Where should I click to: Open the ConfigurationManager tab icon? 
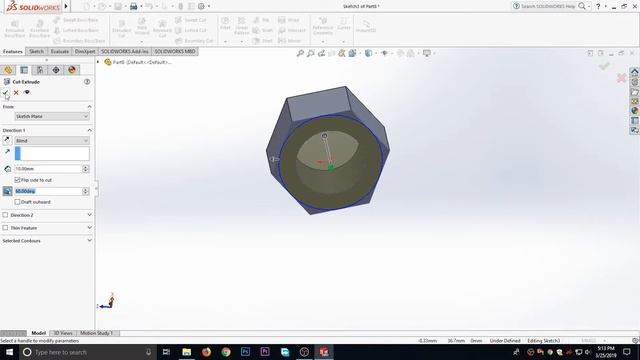(40, 70)
